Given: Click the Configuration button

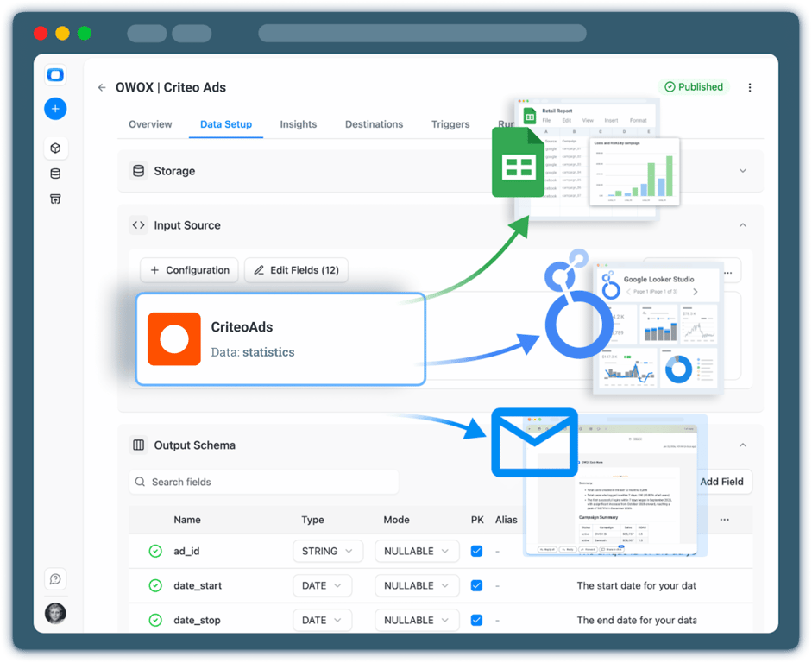Looking at the screenshot, I should [x=189, y=270].
